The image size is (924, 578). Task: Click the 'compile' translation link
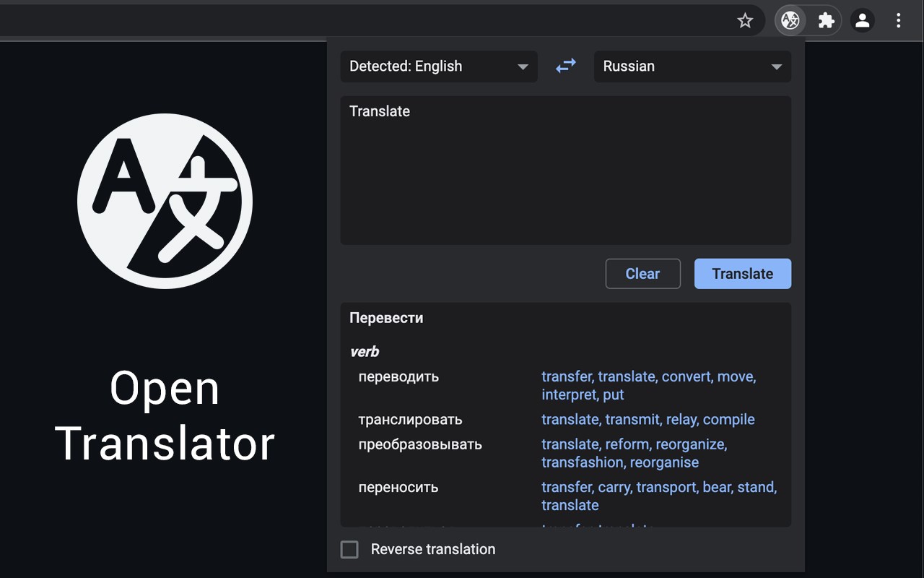click(729, 419)
